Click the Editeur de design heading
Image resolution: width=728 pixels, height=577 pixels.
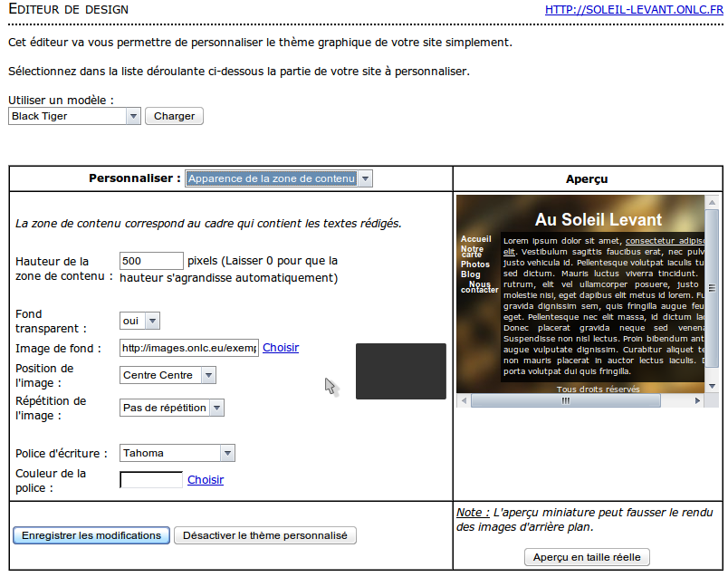[68, 9]
